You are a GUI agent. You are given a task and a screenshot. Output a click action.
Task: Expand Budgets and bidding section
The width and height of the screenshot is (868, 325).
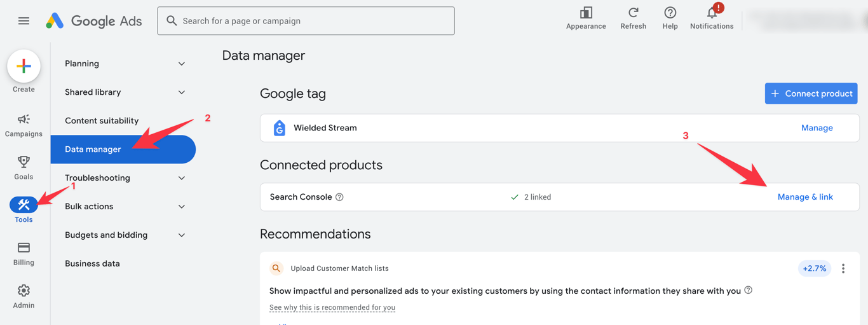tap(182, 235)
